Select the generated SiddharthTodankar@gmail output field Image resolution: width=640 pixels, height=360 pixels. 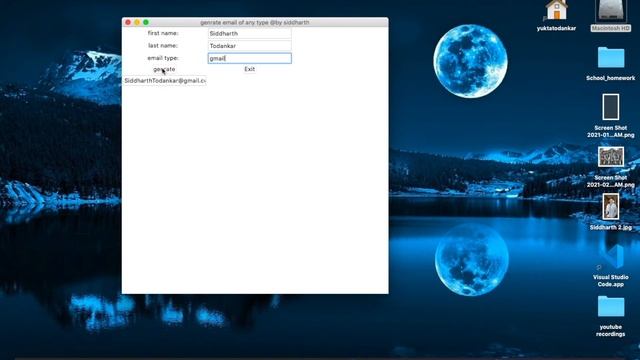[165, 81]
